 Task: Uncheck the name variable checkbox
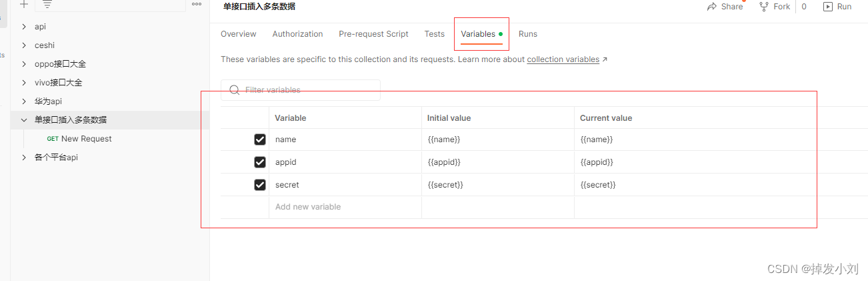(x=260, y=139)
